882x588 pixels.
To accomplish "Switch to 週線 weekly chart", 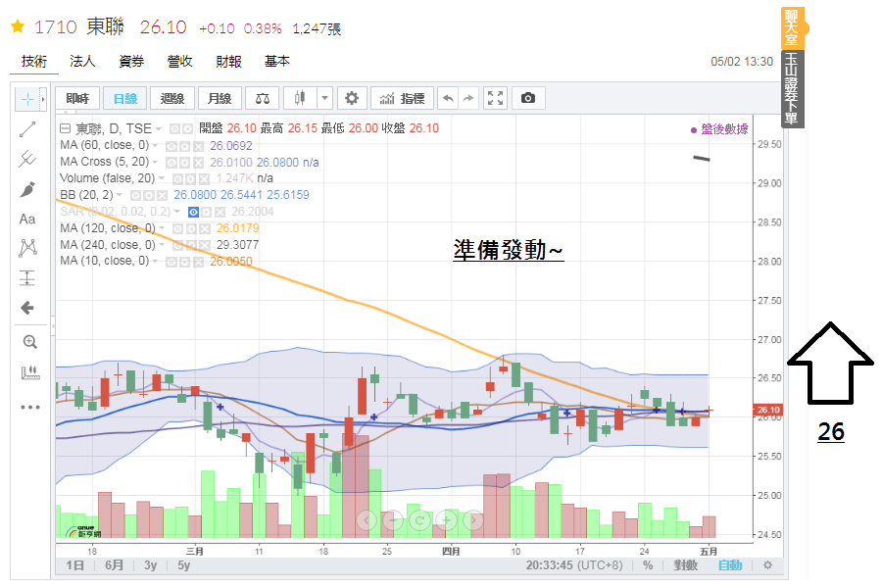I will coord(172,98).
